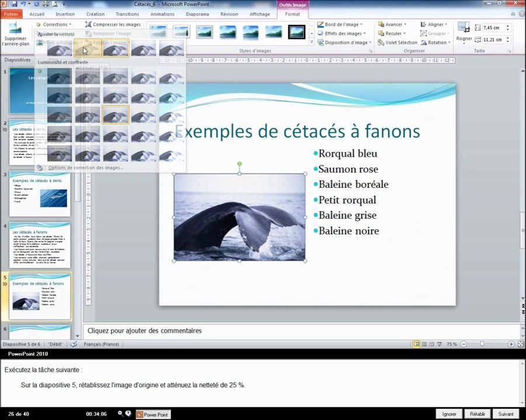Click the save icon in quick access toolbar
This screenshot has width=526, height=420.
pos(14,4)
